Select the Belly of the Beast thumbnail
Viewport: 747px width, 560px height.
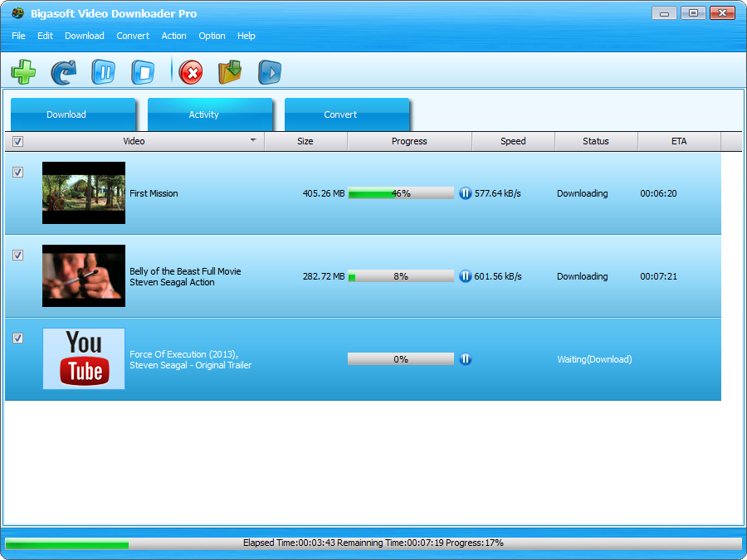click(84, 275)
